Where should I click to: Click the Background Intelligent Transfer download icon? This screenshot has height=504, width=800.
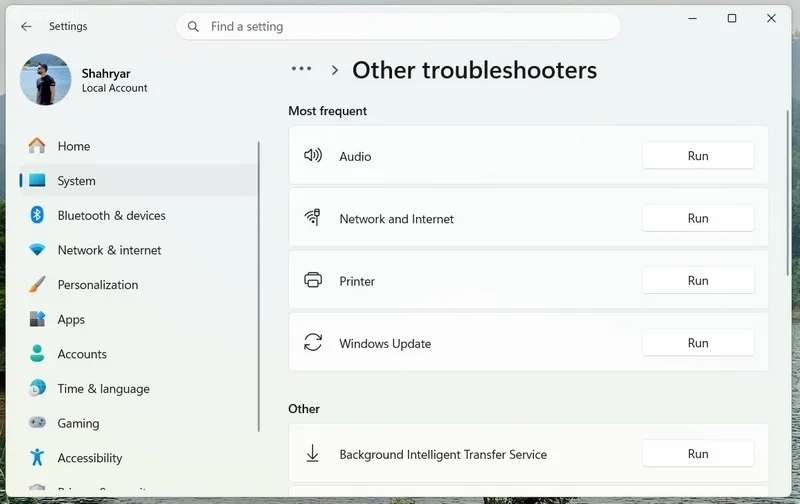tap(313, 453)
